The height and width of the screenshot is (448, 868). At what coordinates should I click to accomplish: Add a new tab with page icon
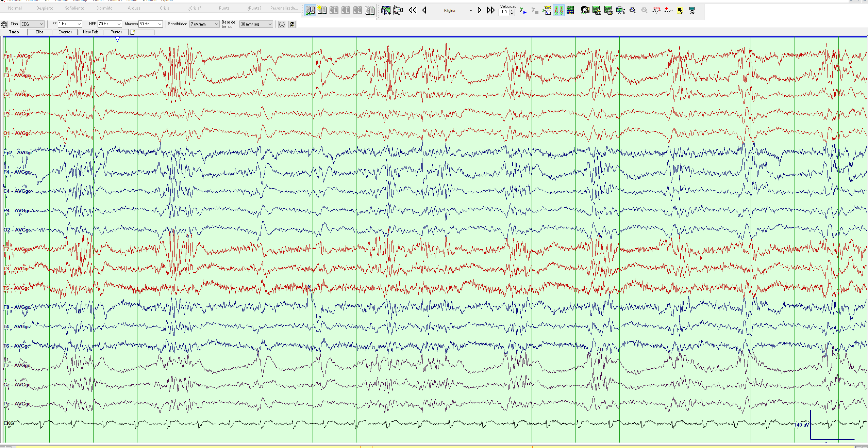point(133,32)
